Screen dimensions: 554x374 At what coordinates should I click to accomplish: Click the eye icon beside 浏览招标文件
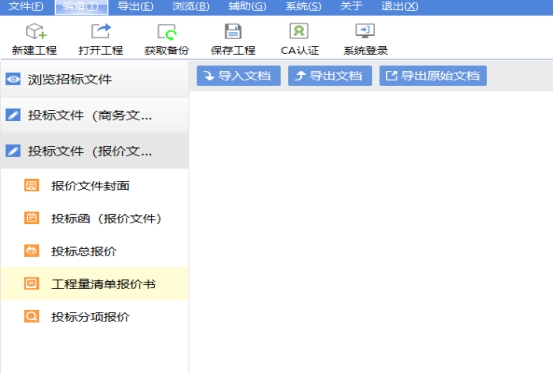(13, 79)
